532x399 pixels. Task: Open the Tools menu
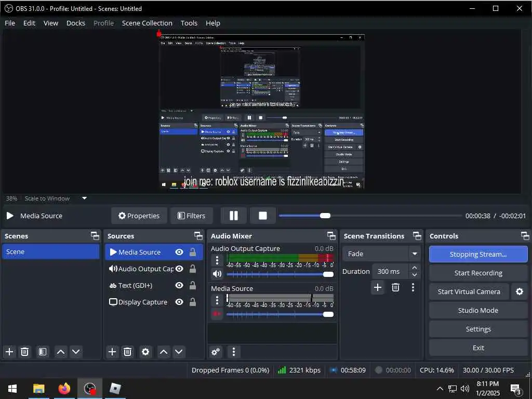pos(189,23)
